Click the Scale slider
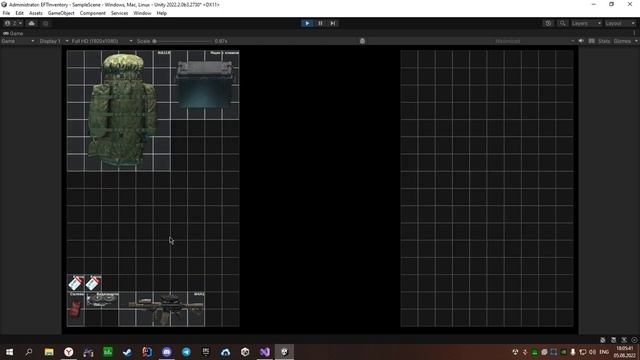Image resolution: width=640 pixels, height=360 pixels. click(182, 41)
